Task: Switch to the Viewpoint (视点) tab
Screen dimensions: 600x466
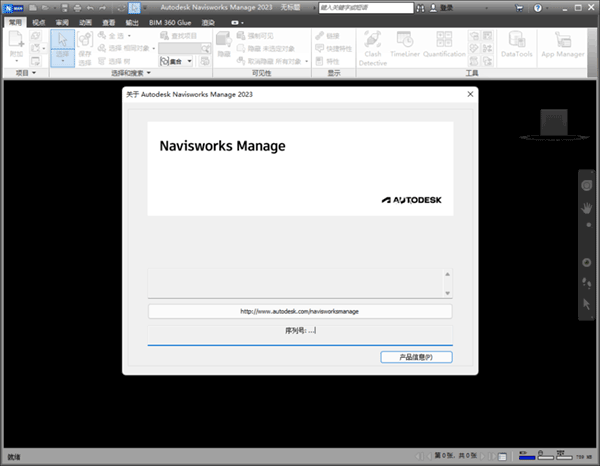Action: 39,23
